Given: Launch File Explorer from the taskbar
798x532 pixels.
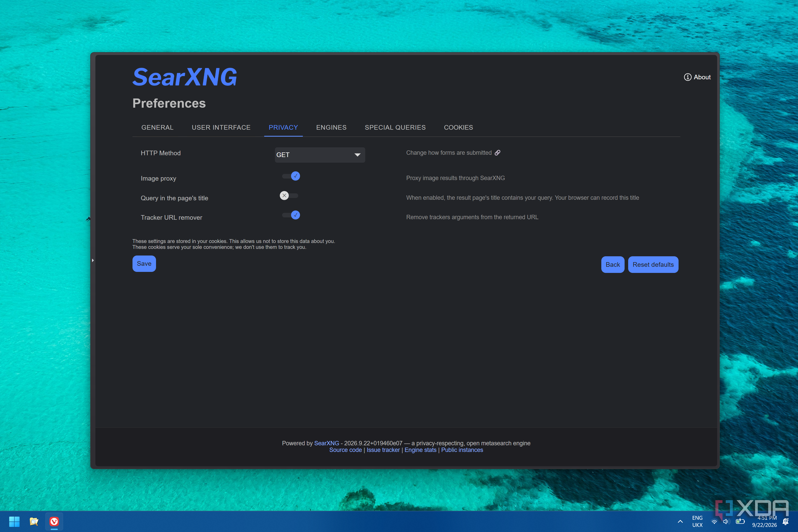Looking at the screenshot, I should coord(34,522).
